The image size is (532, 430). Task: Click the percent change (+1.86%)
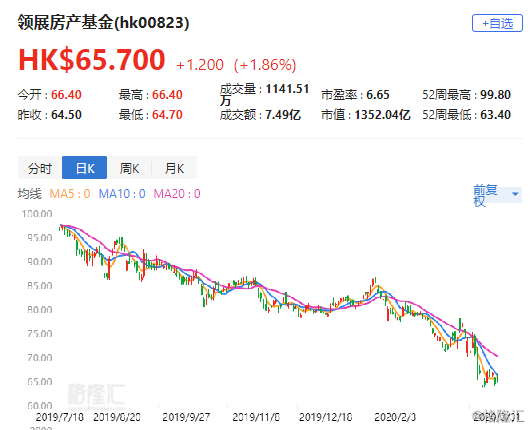coord(265,65)
